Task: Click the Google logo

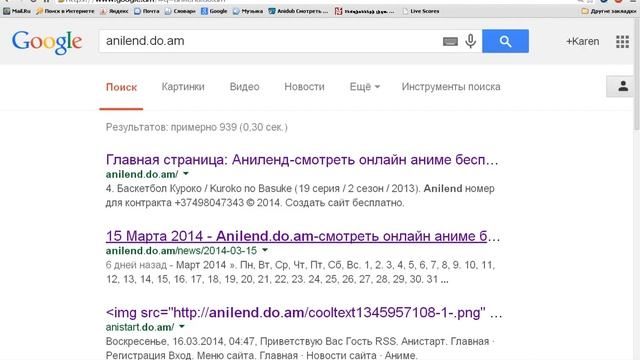Action: click(x=47, y=42)
